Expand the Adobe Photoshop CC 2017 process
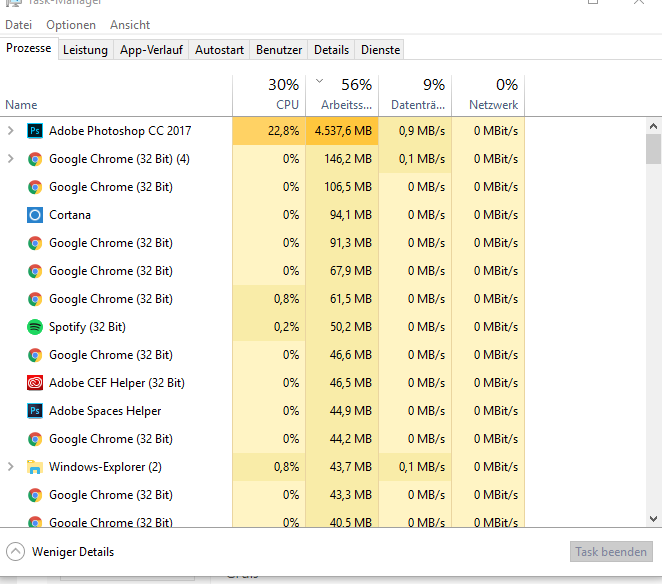662x584 pixels. [x=11, y=131]
